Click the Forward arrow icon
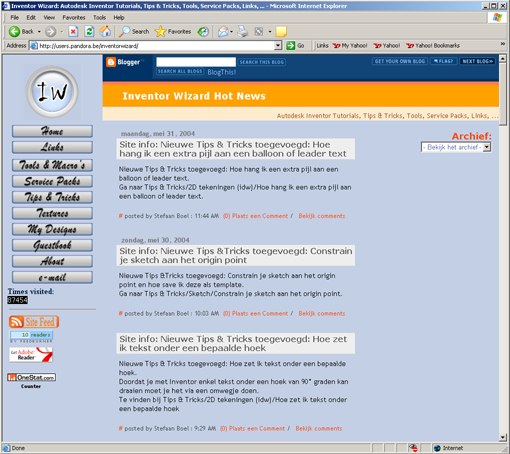This screenshot has width=510, height=454. pos(51,32)
